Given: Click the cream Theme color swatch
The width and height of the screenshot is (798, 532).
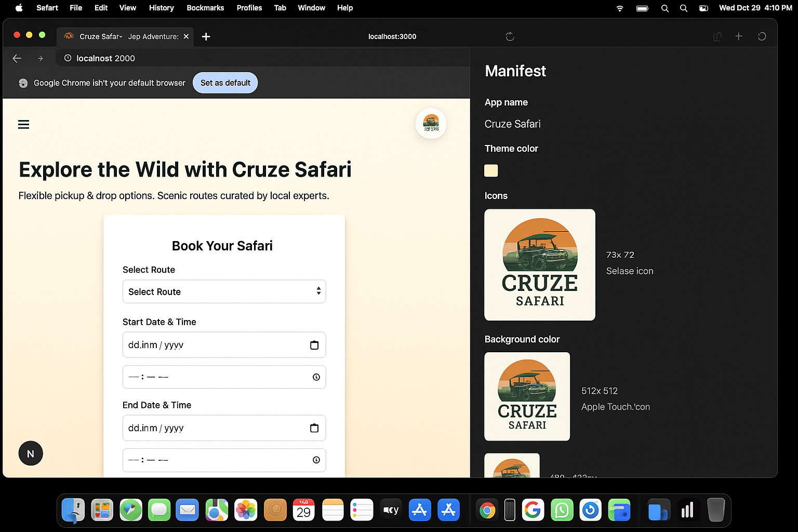Looking at the screenshot, I should pos(491,170).
